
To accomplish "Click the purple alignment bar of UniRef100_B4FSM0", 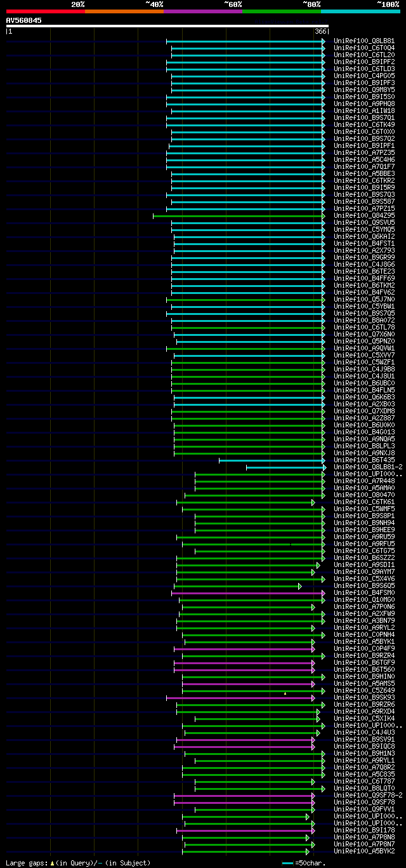I will [x=248, y=593].
